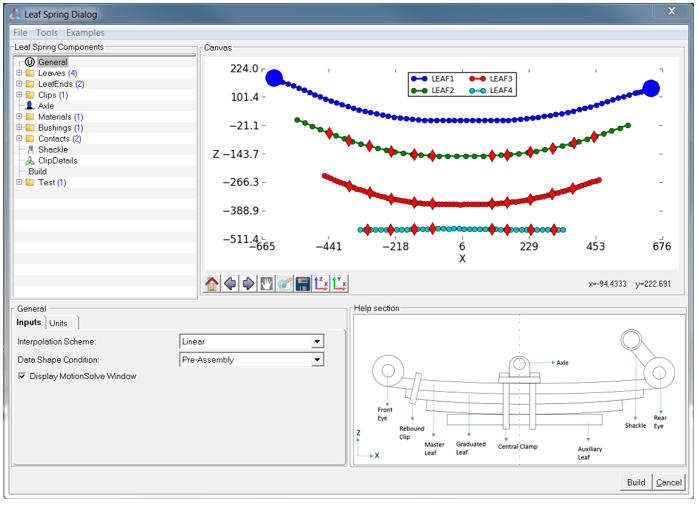Select the pan hand tool
The height and width of the screenshot is (506, 698).
pos(266,284)
